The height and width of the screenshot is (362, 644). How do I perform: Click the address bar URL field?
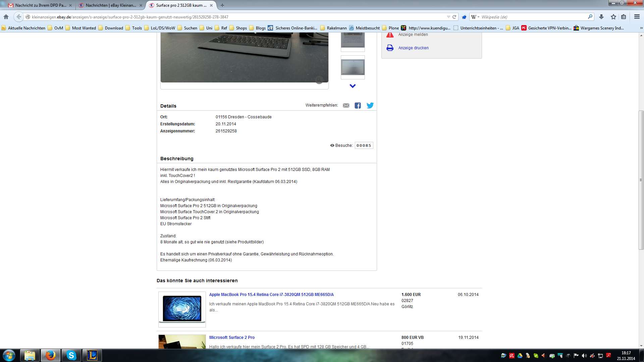(238, 17)
